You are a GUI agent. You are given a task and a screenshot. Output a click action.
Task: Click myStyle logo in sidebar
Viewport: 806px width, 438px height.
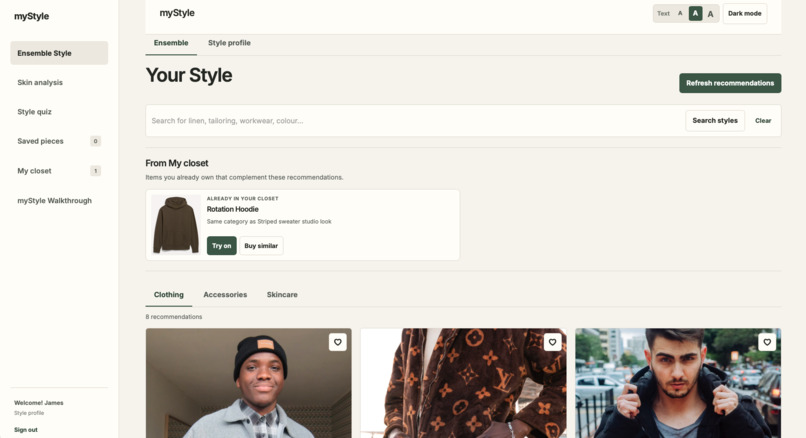pos(31,16)
